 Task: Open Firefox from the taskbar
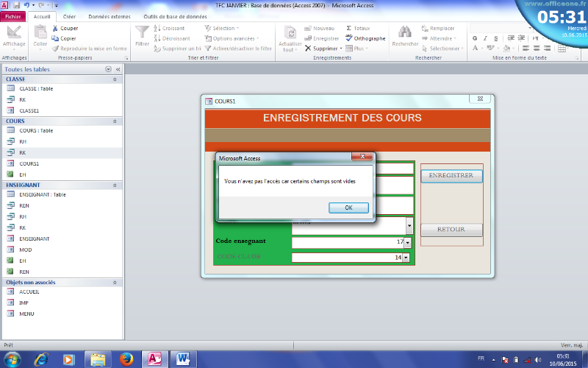click(x=124, y=359)
